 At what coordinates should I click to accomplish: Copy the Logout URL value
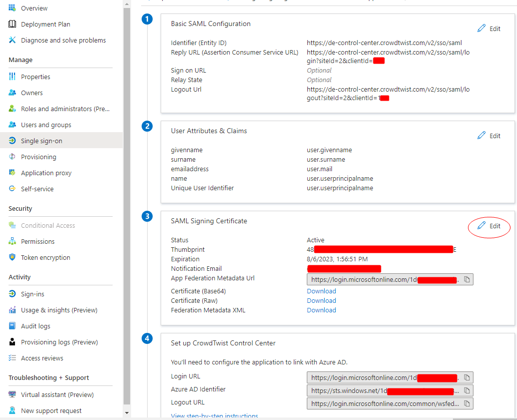click(x=467, y=403)
